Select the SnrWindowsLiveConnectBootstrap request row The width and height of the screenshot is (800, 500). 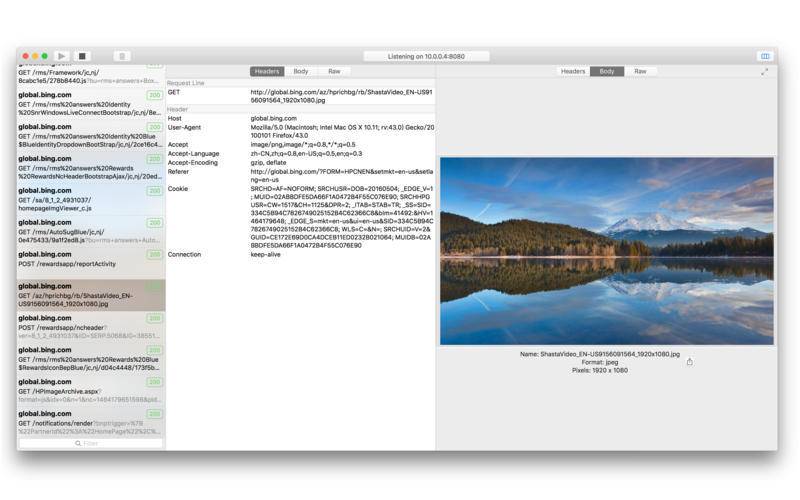click(x=91, y=104)
